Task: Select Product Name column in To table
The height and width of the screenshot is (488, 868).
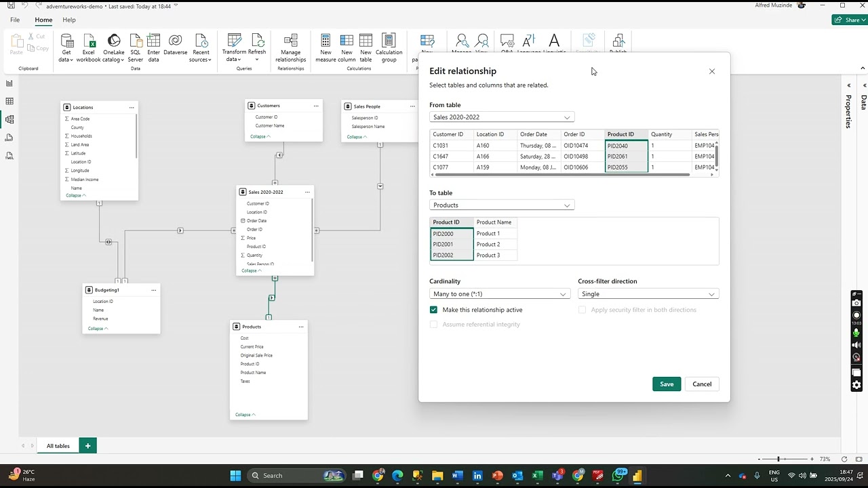Action: click(495, 222)
